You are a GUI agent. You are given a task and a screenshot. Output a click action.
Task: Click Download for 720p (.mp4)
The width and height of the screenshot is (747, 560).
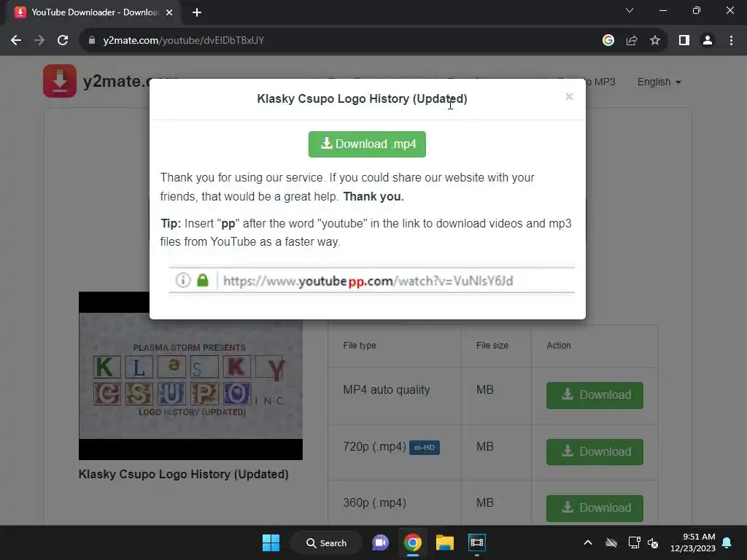595,452
